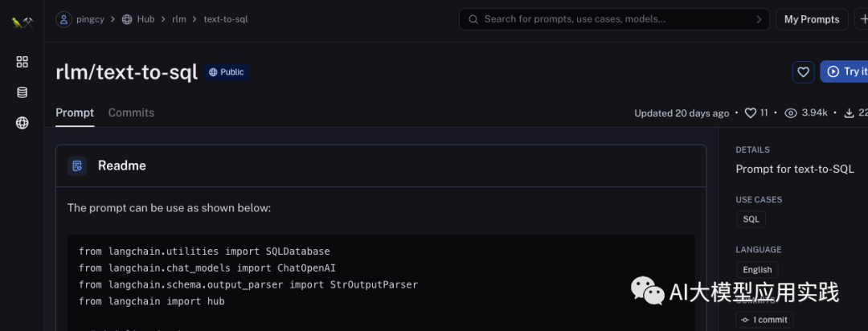Click the Public visibility badge
This screenshot has width=868, height=331.
click(x=227, y=72)
